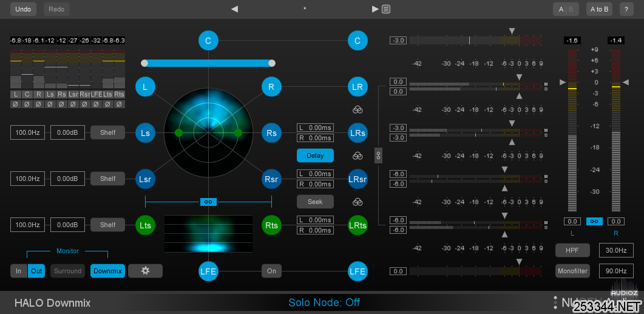This screenshot has width=644, height=314.
Task: Click the Monofilter frequency field 90.0Hz
Action: 616,271
